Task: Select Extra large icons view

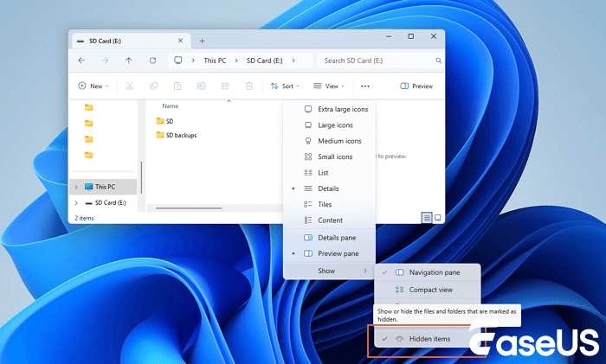Action: (342, 110)
